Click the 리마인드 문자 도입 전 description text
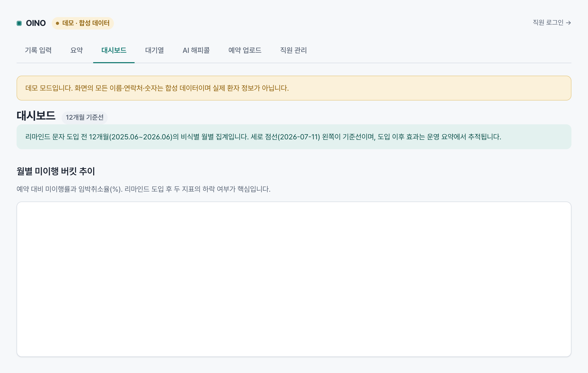Screen dimensions: 588x373 263,137
